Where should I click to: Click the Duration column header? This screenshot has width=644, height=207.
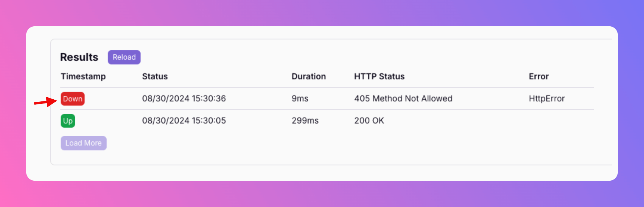[x=309, y=76]
